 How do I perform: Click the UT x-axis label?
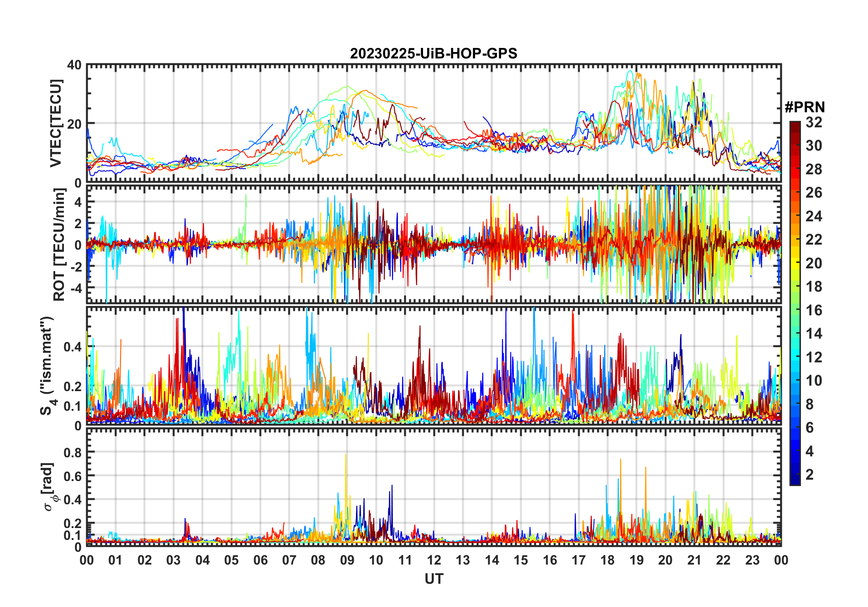434,579
